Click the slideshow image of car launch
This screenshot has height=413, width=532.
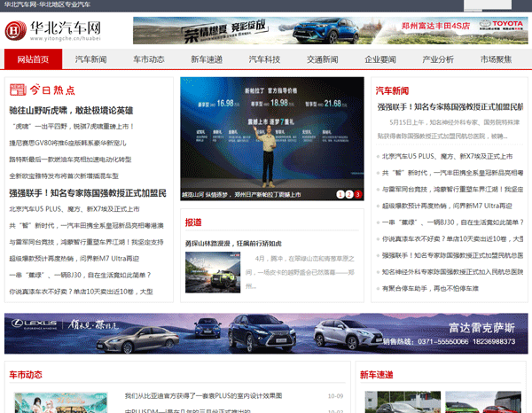272,133
